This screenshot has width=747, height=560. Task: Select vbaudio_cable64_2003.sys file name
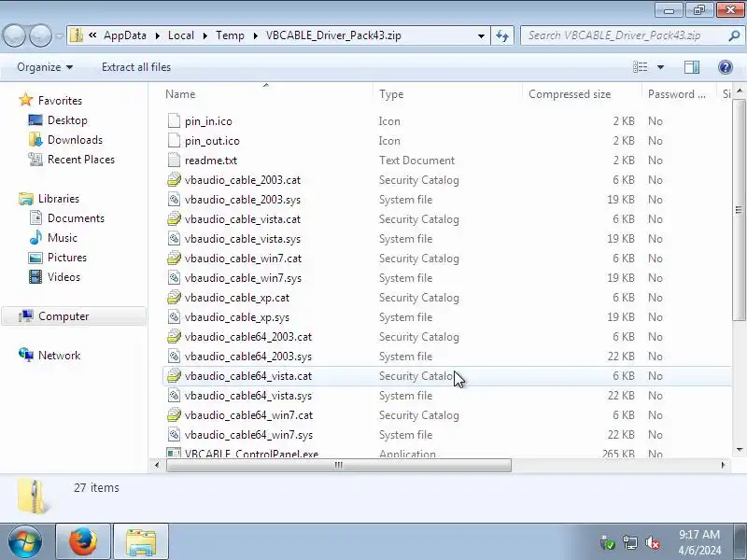coord(248,357)
